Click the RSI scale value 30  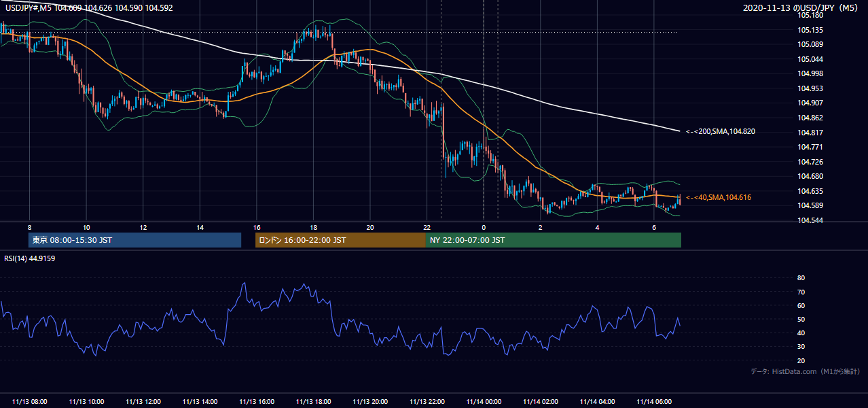point(801,347)
